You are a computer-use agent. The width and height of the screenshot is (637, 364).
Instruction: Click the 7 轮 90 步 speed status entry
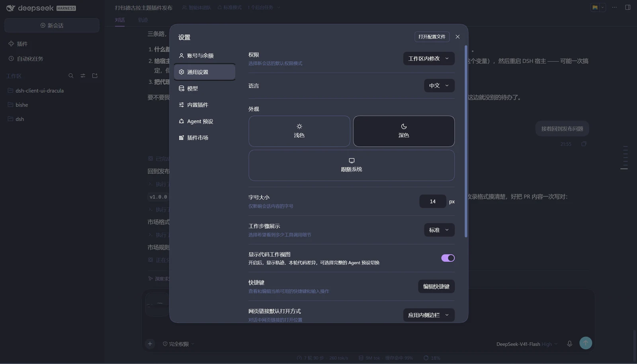322,358
